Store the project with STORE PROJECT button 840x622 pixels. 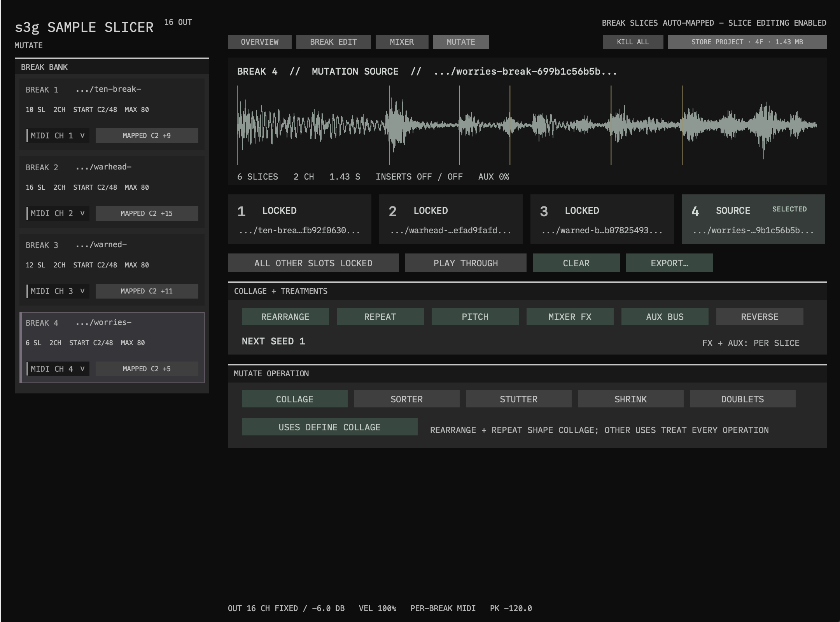[x=747, y=42]
